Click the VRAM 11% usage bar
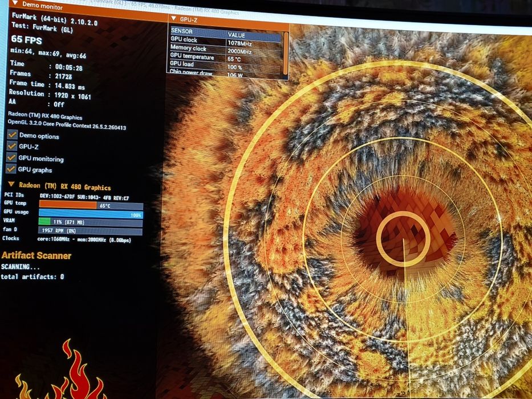This screenshot has height=399, width=532. [x=90, y=222]
